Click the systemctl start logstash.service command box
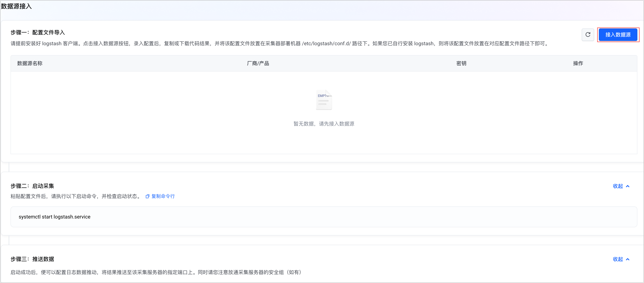Screen dimensions: 644x283 point(324,217)
